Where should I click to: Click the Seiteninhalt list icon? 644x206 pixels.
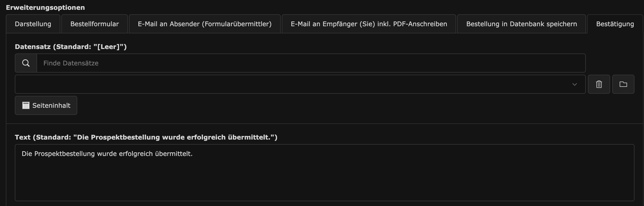coord(26,105)
